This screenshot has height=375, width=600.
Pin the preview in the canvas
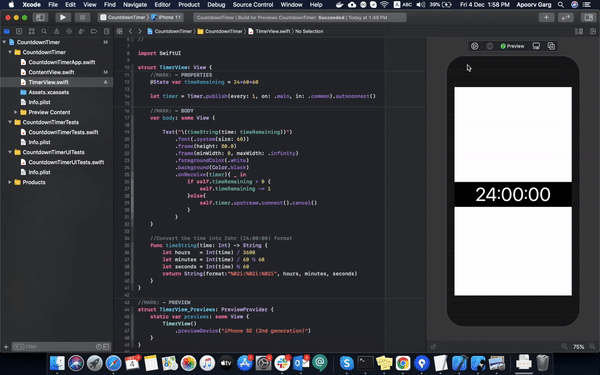[433, 347]
